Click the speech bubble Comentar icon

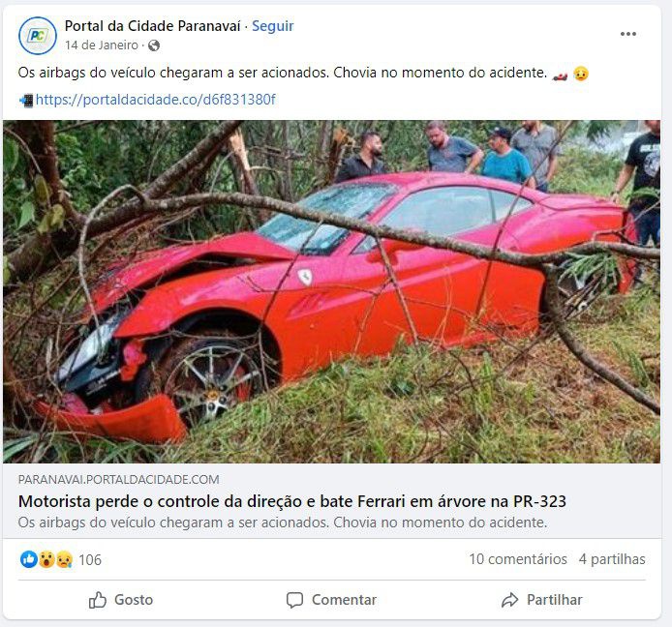click(294, 600)
